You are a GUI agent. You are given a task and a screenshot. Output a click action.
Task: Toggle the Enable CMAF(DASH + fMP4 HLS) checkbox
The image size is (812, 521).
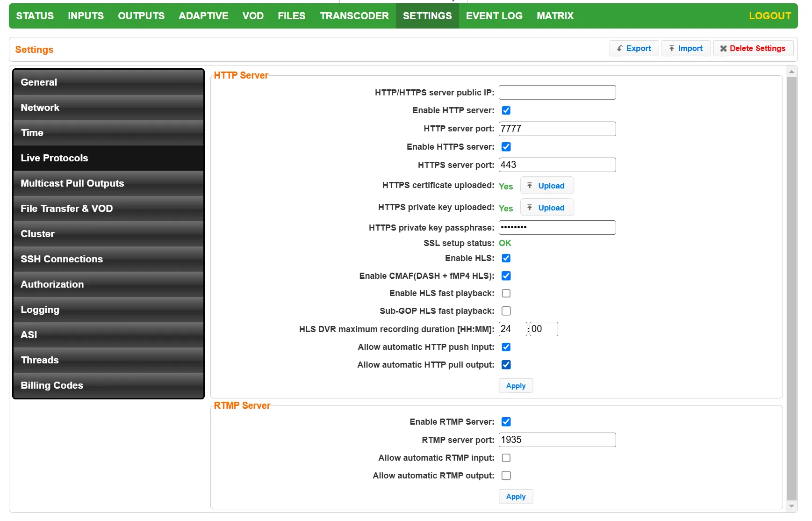[506, 276]
